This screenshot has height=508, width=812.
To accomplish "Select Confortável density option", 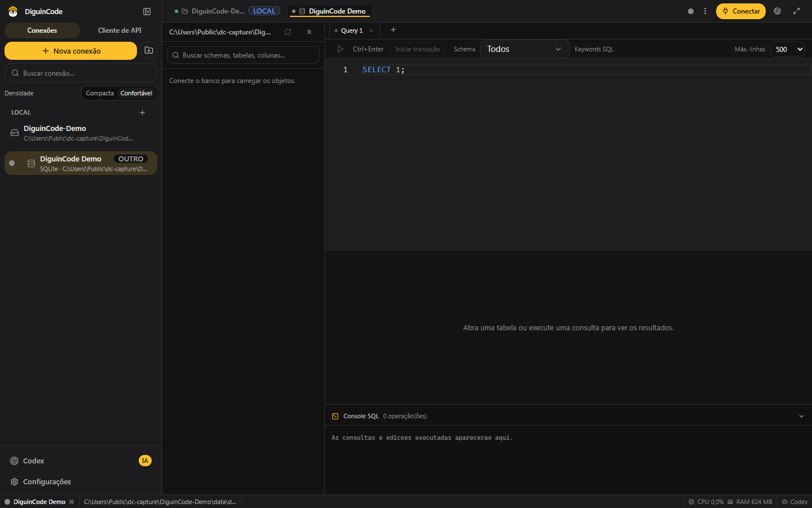I will click(x=136, y=93).
